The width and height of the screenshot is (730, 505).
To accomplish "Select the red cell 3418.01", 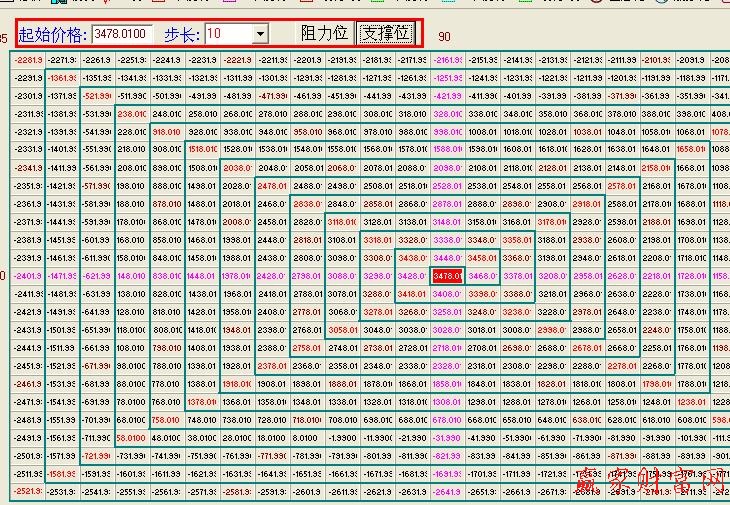I will [x=412, y=293].
